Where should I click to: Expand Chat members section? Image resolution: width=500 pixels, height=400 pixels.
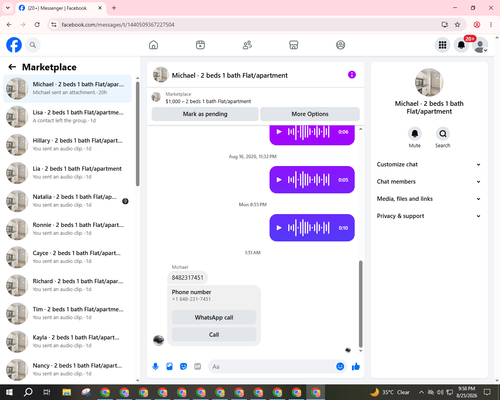(x=429, y=182)
